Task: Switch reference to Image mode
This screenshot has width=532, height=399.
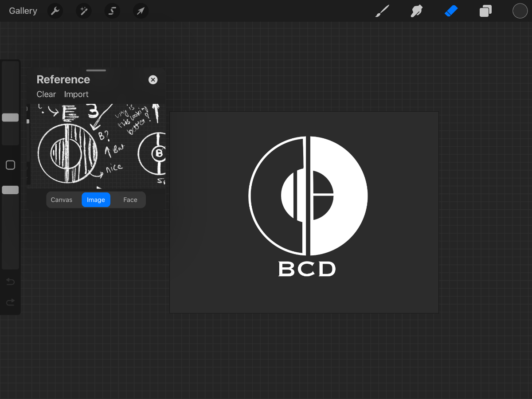Action: pos(96,200)
